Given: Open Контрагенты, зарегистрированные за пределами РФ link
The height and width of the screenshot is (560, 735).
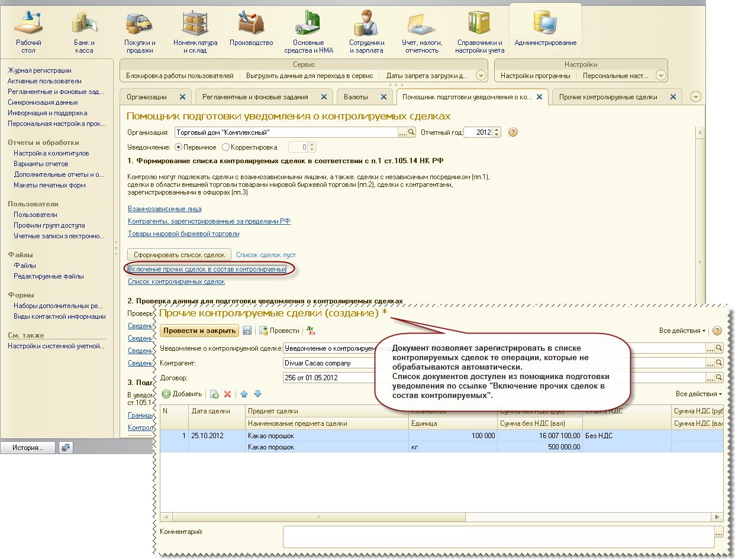Looking at the screenshot, I should point(209,221).
